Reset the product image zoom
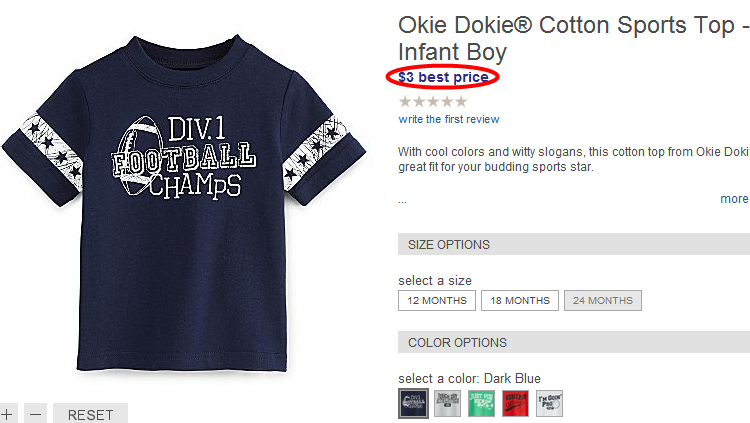 (x=91, y=414)
